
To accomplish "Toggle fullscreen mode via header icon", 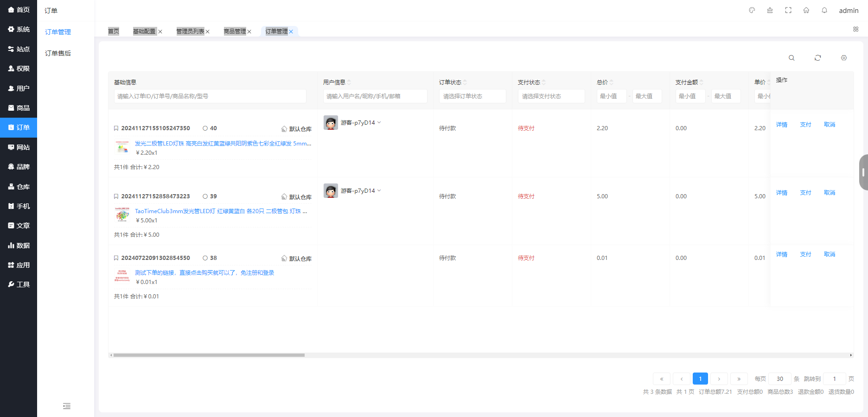I will pos(788,10).
